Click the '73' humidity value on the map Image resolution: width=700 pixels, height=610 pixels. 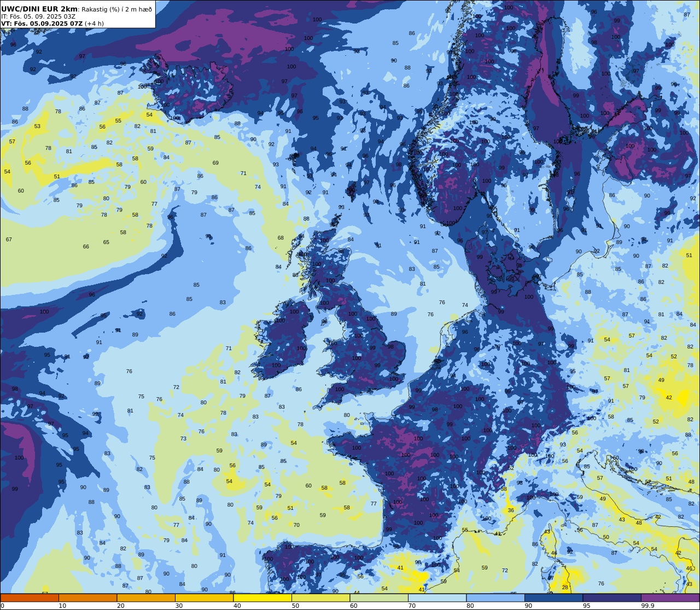point(184,439)
